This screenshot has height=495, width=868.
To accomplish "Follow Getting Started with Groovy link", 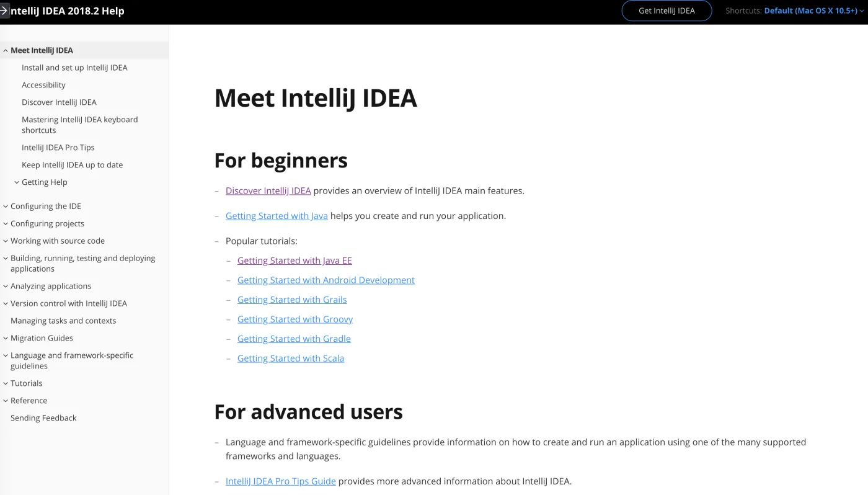I will point(295,319).
